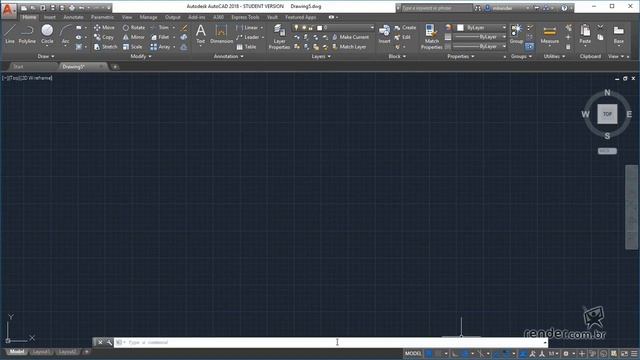Switch to the Layout1 tab
This screenshot has width=640, height=360.
click(41, 352)
